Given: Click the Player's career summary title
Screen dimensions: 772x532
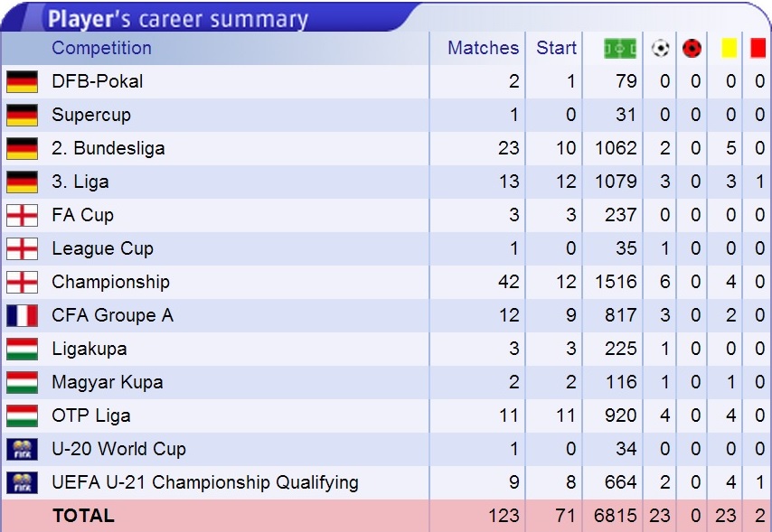Looking at the screenshot, I should click(x=178, y=20).
